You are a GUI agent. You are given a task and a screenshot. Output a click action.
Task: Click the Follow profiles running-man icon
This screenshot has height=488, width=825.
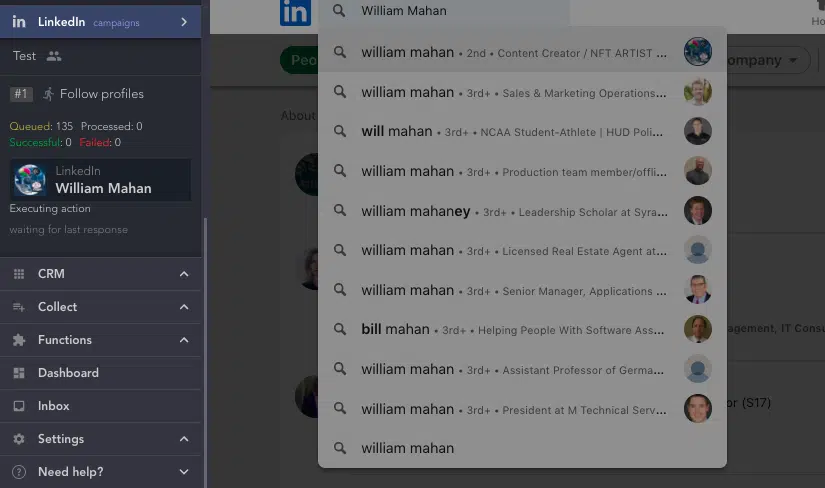click(48, 94)
